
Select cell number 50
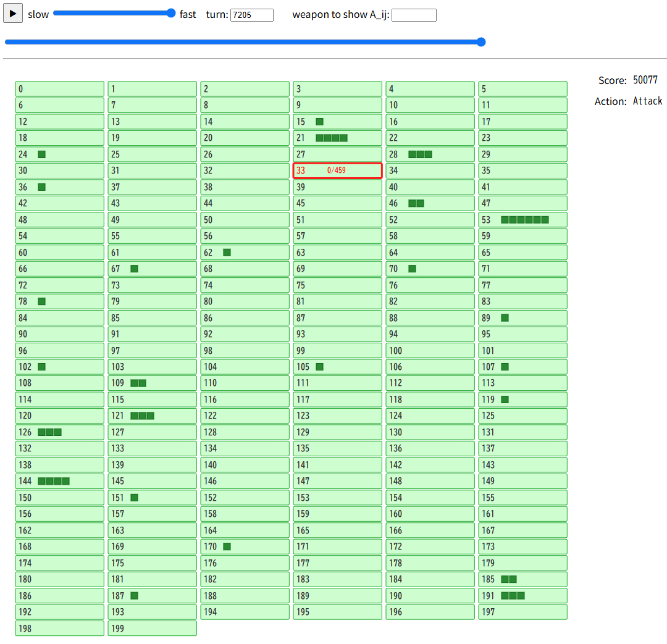pos(245,220)
